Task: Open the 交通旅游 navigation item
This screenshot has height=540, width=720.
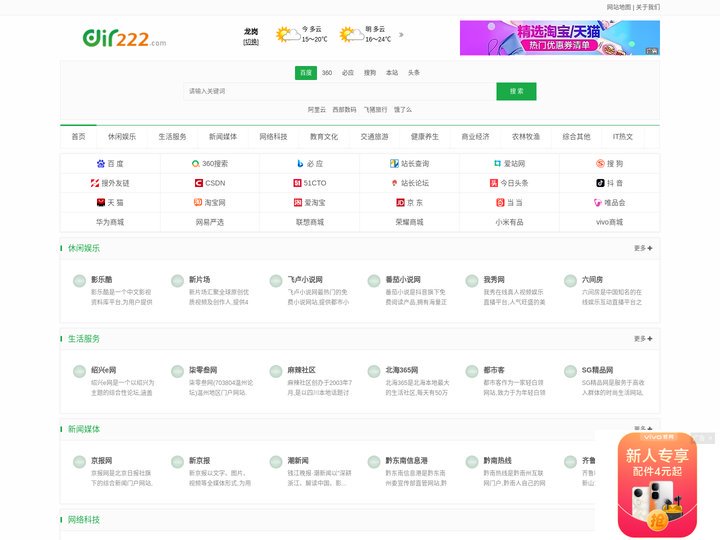Action: point(374,136)
